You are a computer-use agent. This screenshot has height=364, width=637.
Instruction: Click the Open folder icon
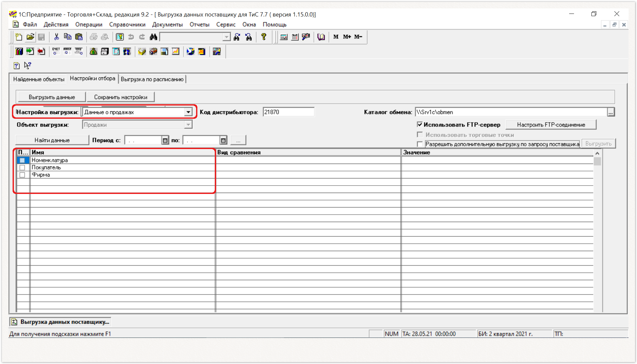pos(30,37)
